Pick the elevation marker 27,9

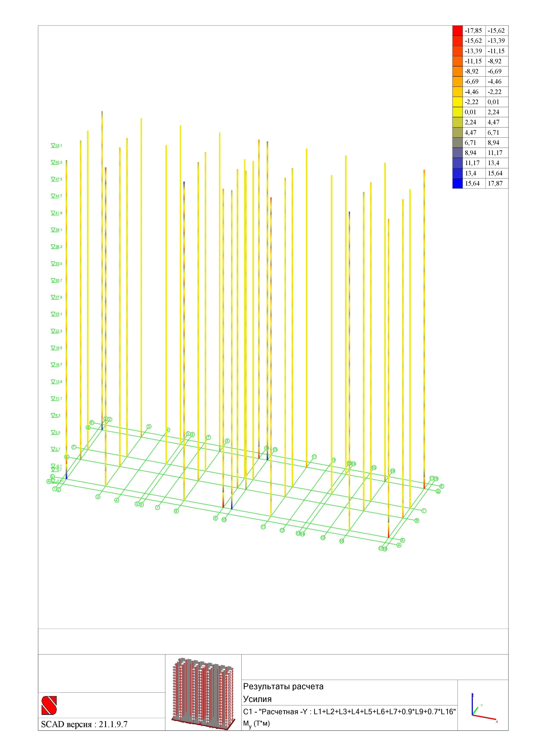(x=57, y=297)
